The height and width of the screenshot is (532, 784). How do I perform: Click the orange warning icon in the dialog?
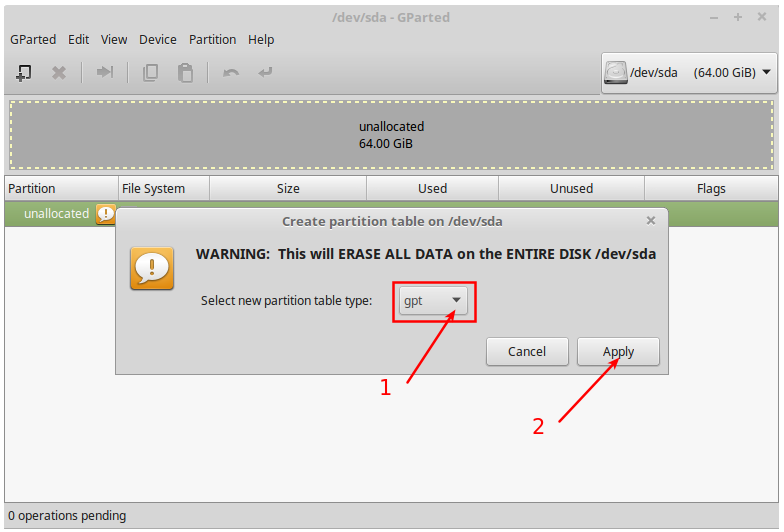pos(152,268)
